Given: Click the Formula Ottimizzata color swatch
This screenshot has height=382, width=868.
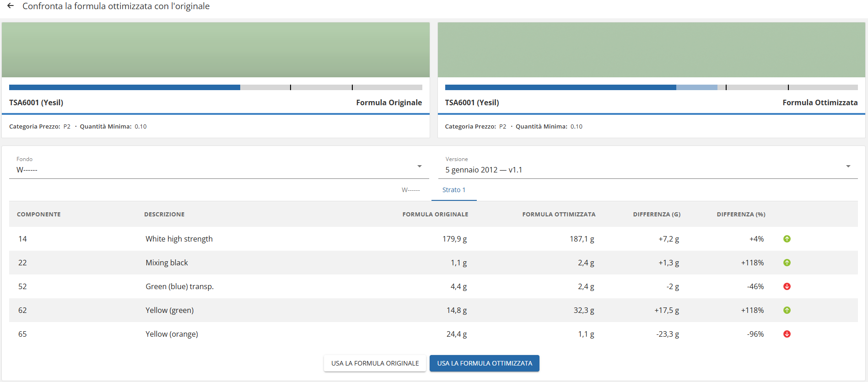Looking at the screenshot, I should click(x=652, y=50).
